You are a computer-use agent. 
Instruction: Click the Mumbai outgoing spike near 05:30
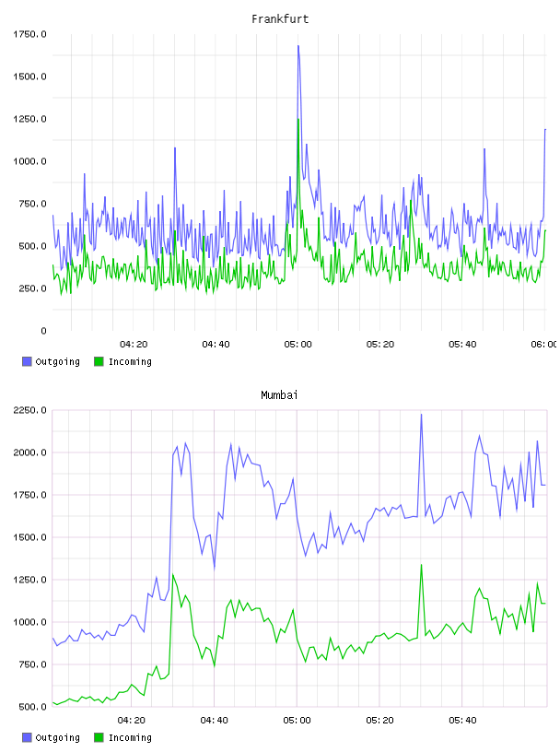[422, 415]
